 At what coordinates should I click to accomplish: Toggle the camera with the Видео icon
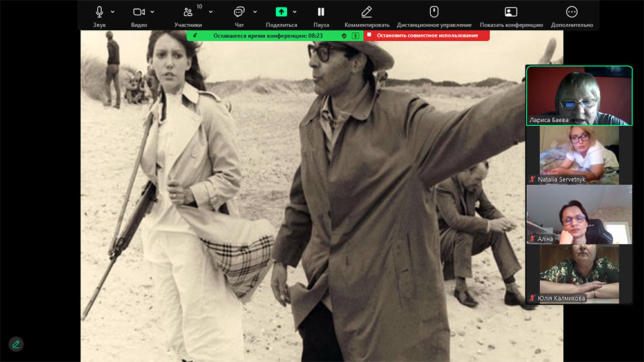(139, 12)
